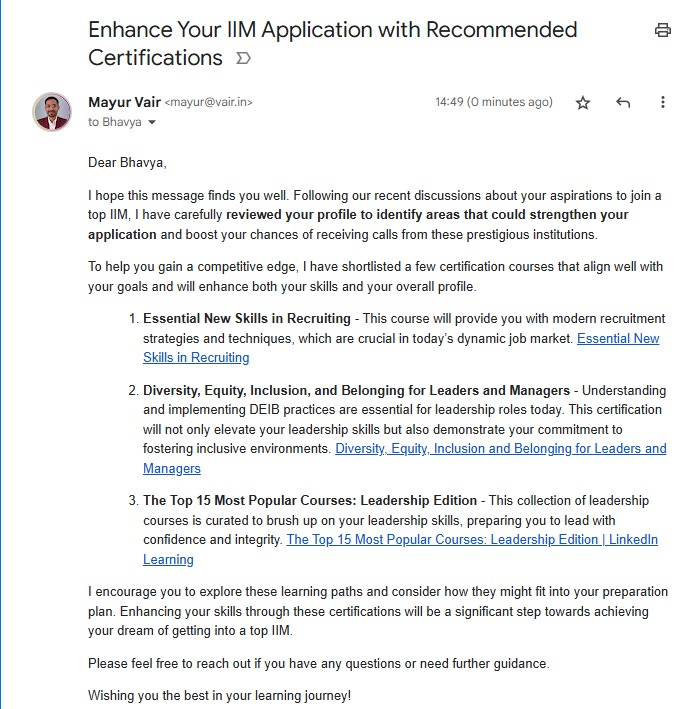Click the email subject heading
689x709 pixels.
pos(332,43)
